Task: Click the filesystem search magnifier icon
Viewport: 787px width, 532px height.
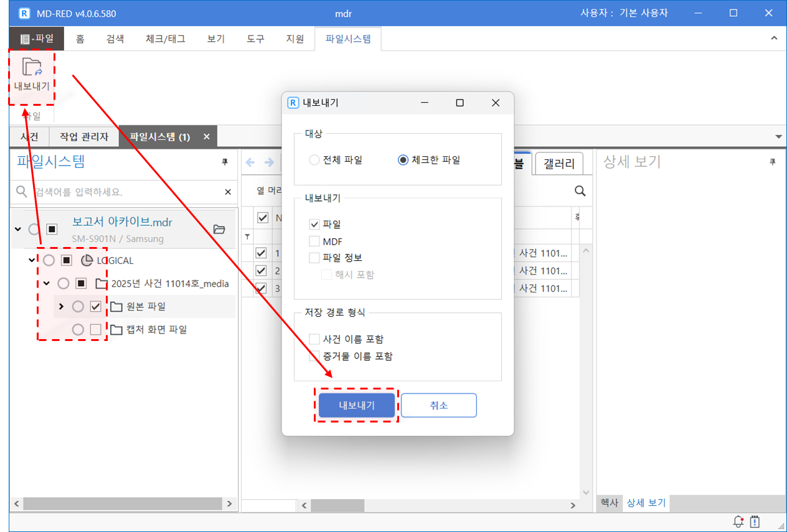Action: pos(22,192)
